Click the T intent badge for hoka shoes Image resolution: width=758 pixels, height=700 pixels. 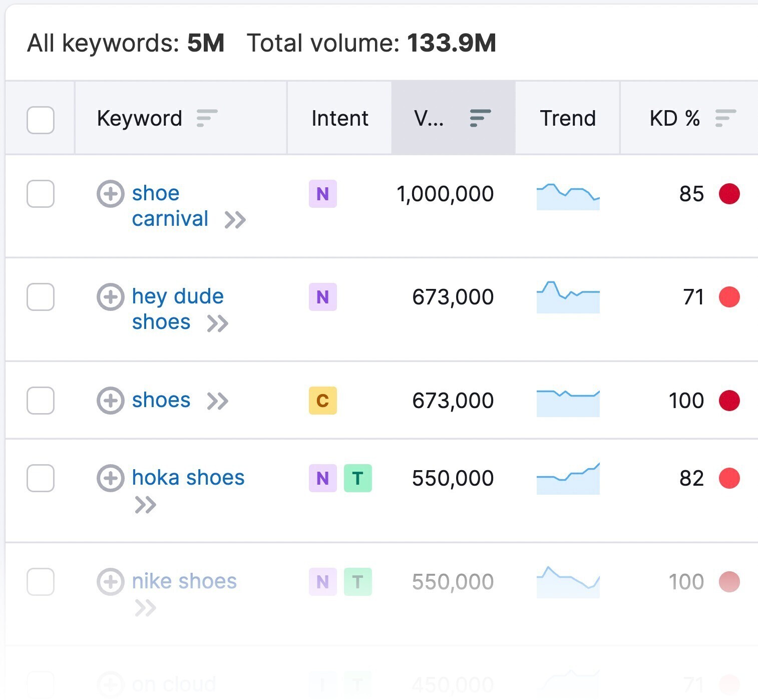pos(358,478)
